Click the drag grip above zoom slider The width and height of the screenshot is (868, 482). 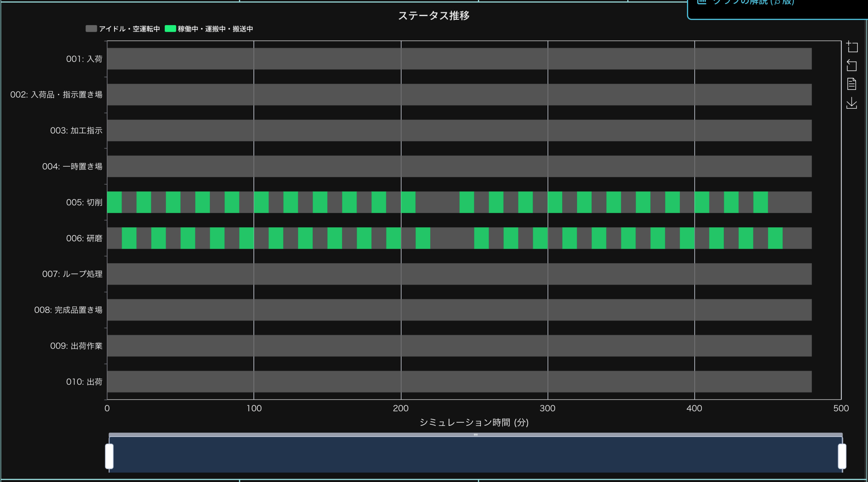475,435
